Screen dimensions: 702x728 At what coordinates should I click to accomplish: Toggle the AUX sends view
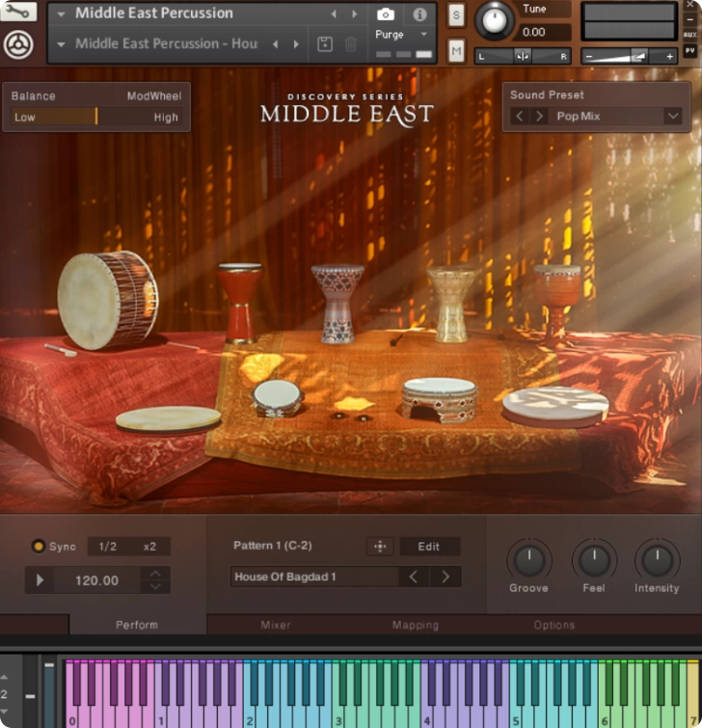689,35
